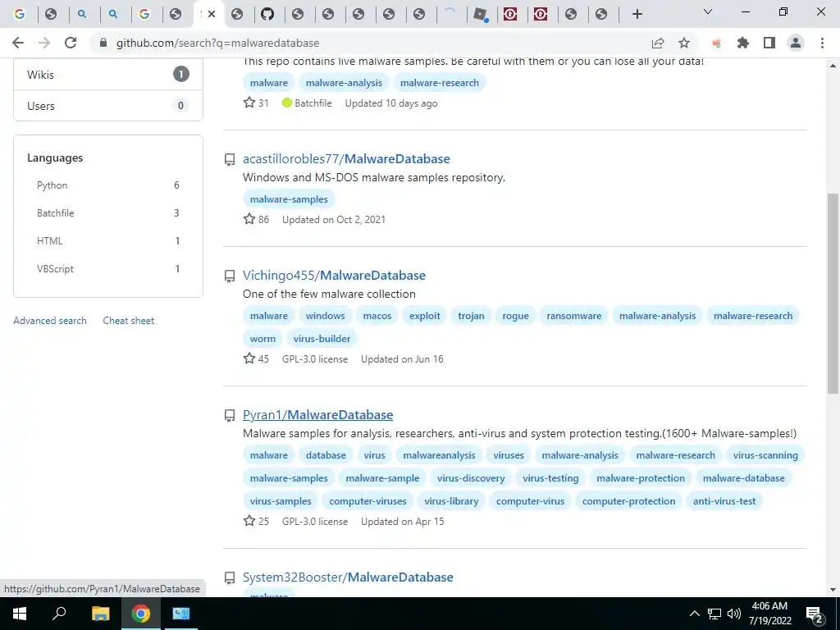Open the Chrome three-dot menu
The width and height of the screenshot is (840, 630).
(x=822, y=43)
